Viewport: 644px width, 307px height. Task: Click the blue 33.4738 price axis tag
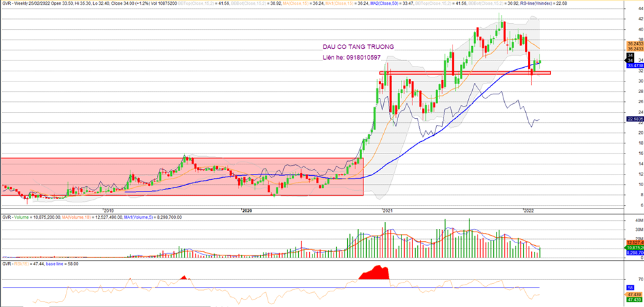click(635, 65)
